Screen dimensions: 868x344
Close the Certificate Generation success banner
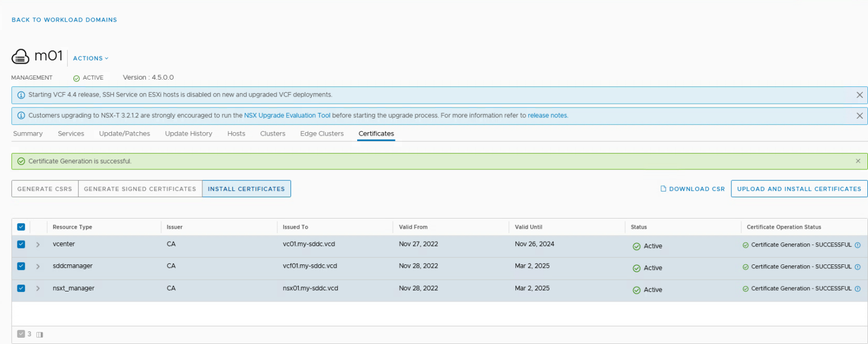858,161
